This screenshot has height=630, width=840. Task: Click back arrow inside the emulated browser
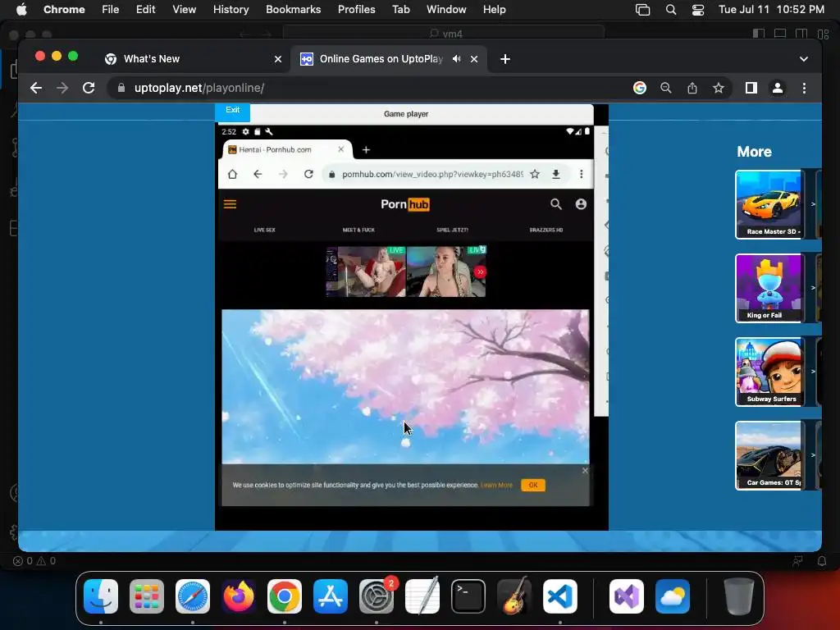pyautogui.click(x=258, y=174)
